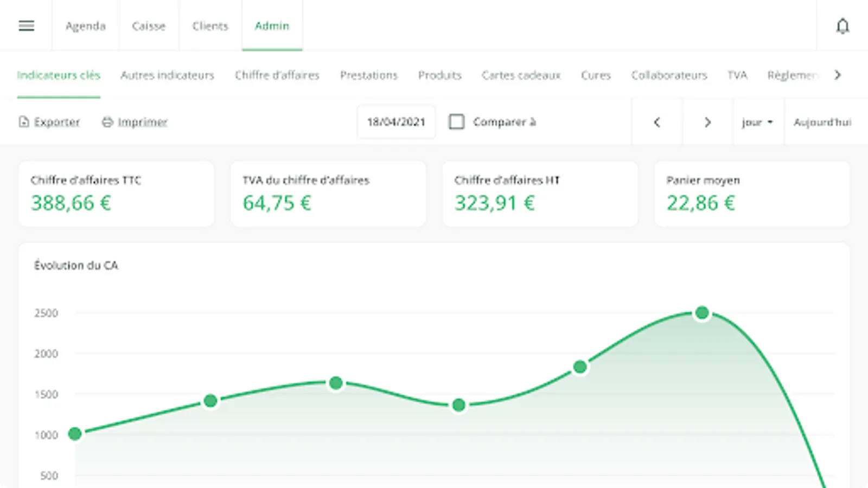Screen dimensions: 868x488
Task: Click the 22,86 € value
Action: click(x=701, y=203)
